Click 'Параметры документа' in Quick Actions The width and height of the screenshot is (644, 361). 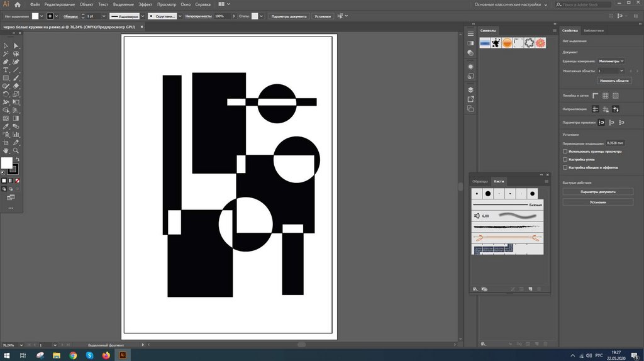pos(597,192)
